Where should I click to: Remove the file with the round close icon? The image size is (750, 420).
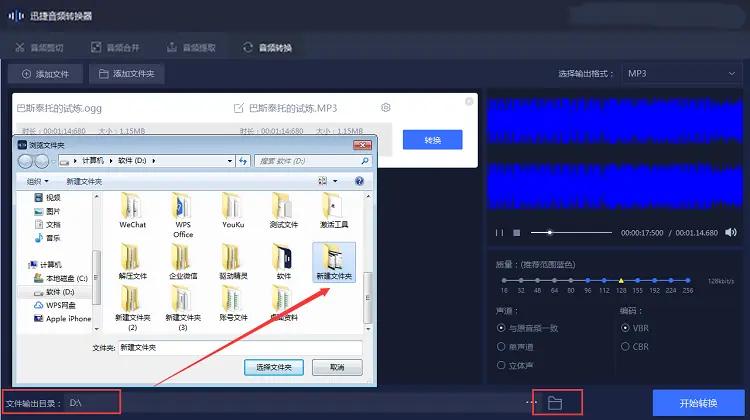(x=469, y=101)
